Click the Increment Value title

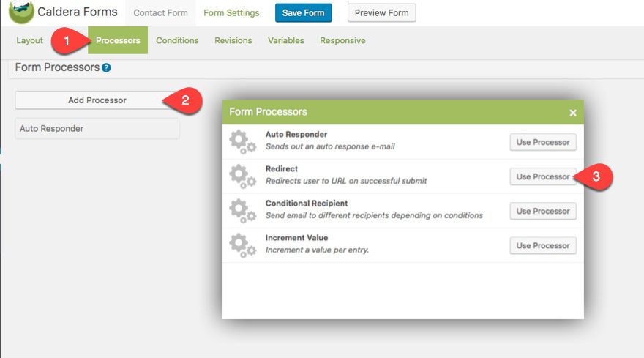pyautogui.click(x=296, y=238)
